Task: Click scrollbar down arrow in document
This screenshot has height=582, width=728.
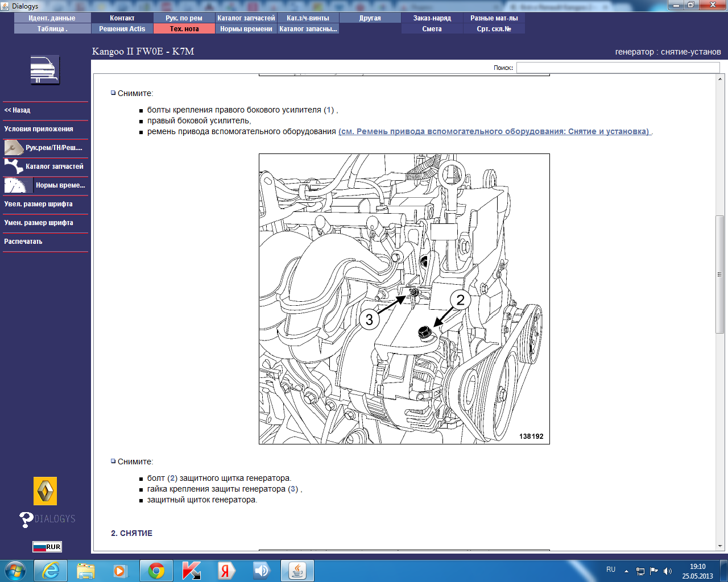Action: point(720,546)
